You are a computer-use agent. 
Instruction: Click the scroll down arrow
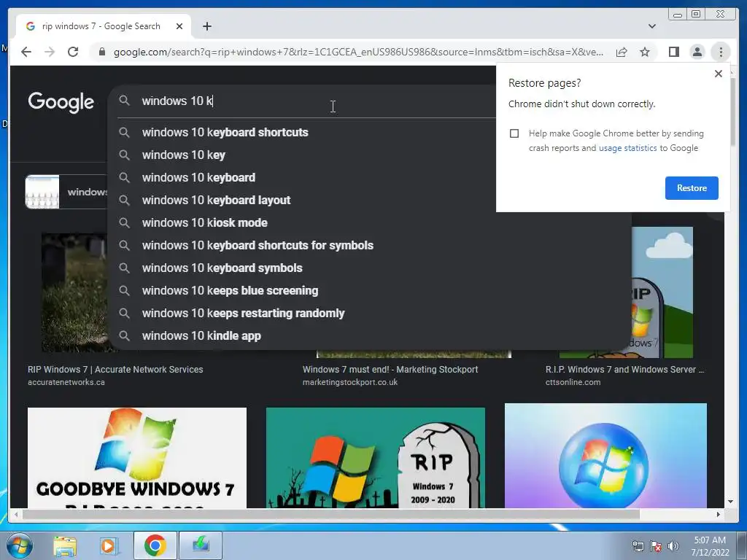coord(730,502)
